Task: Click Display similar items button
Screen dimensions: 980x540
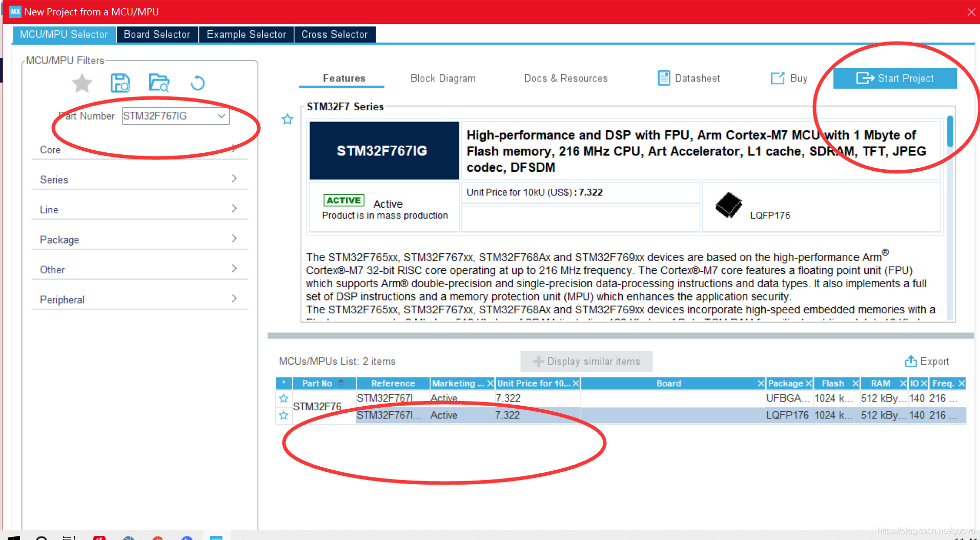Action: (586, 362)
